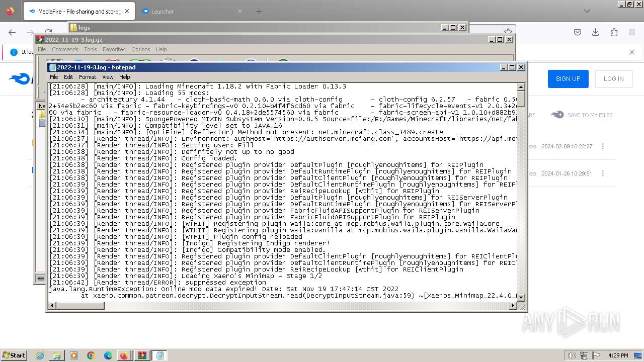Open WinRAR Commands menu
This screenshot has height=362, width=644.
coord(65,49)
